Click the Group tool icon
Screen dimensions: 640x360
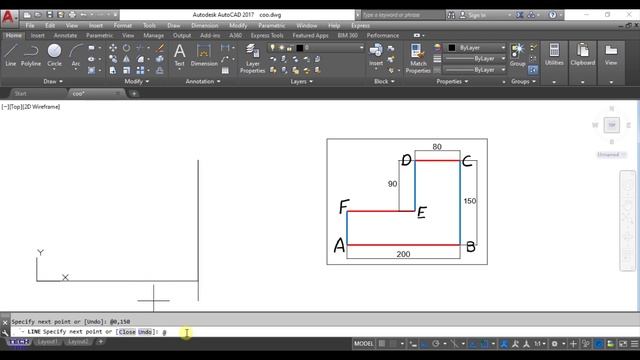517,55
